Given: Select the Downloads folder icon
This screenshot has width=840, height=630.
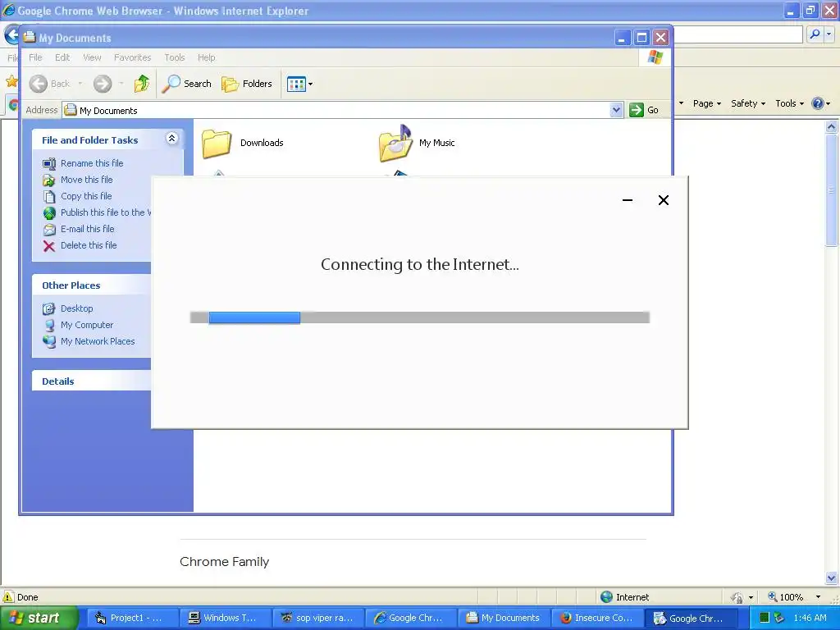Looking at the screenshot, I should click(217, 144).
